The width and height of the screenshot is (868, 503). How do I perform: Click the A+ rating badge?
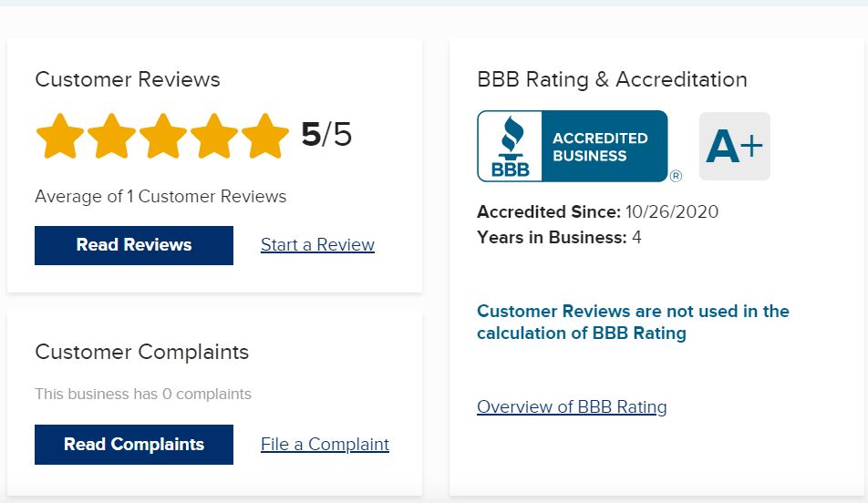coord(735,146)
